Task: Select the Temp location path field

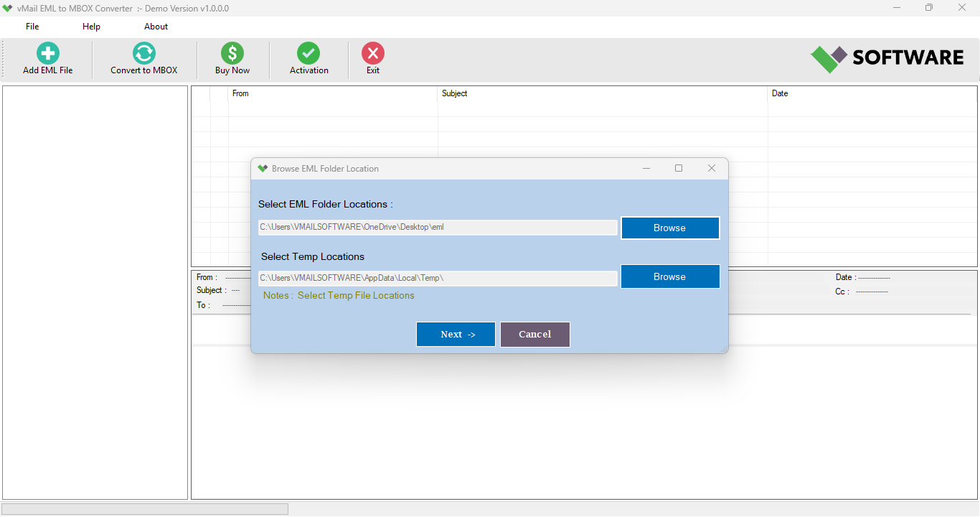Action: 438,278
